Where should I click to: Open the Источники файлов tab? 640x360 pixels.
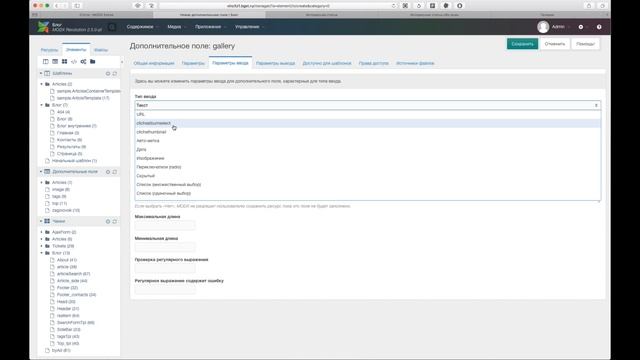click(415, 63)
